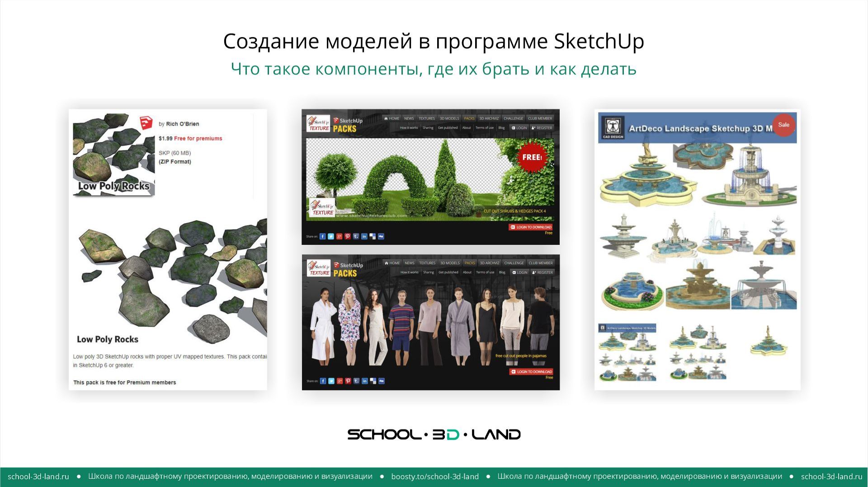
Task: Click first small fountain thumbnail with blue banner
Action: pyautogui.click(x=627, y=352)
